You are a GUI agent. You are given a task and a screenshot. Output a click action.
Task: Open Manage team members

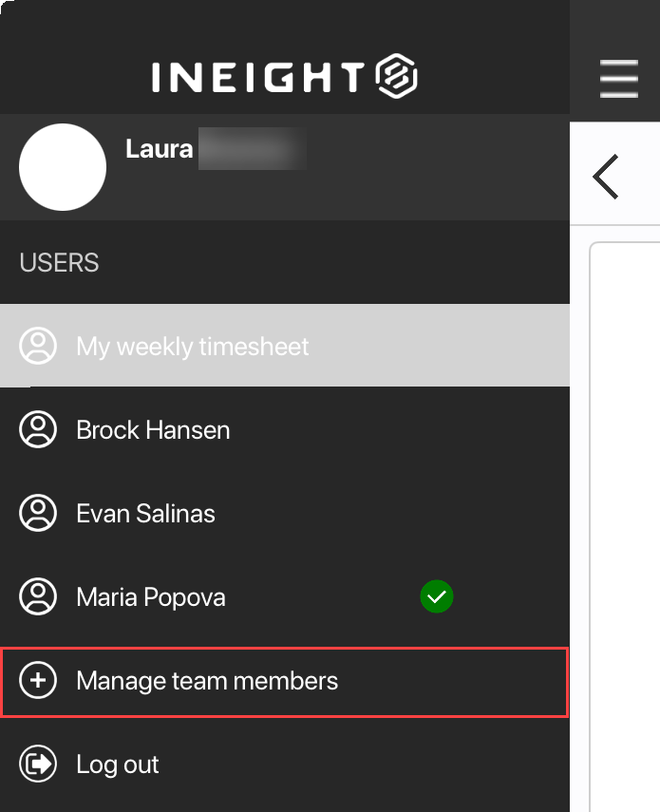(x=207, y=681)
